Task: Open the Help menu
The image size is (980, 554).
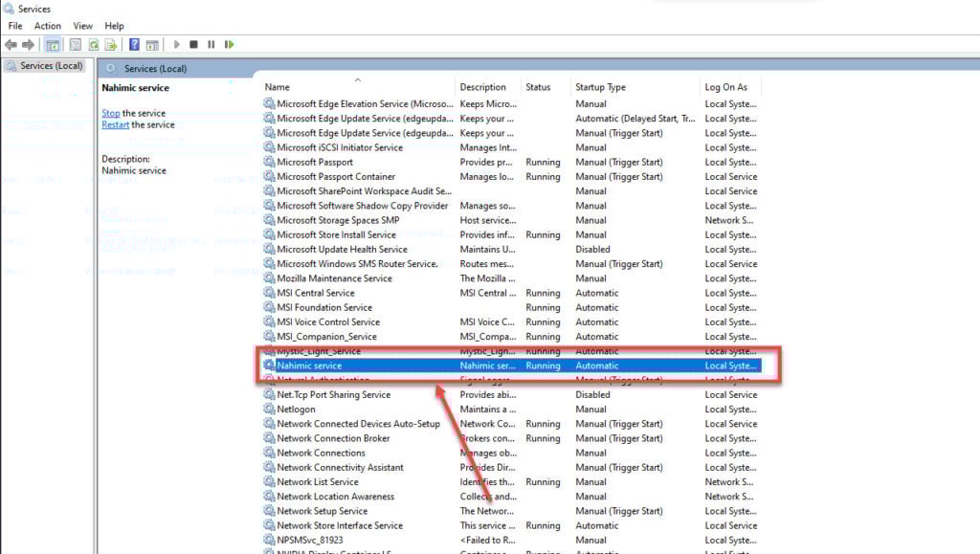Action: click(114, 26)
